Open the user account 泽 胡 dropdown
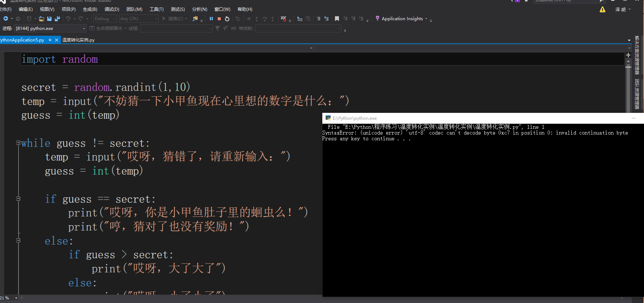The height and width of the screenshot is (303, 644). [x=623, y=9]
